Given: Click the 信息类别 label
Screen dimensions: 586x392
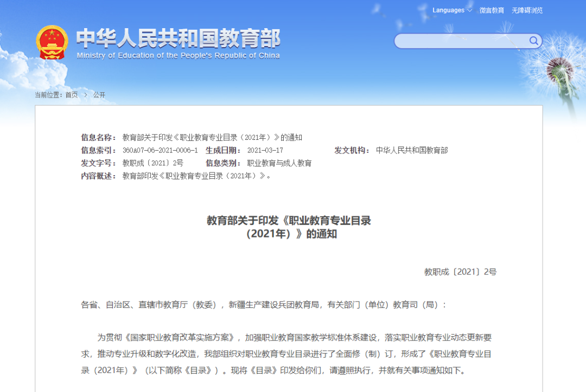Looking at the screenshot, I should point(223,163).
